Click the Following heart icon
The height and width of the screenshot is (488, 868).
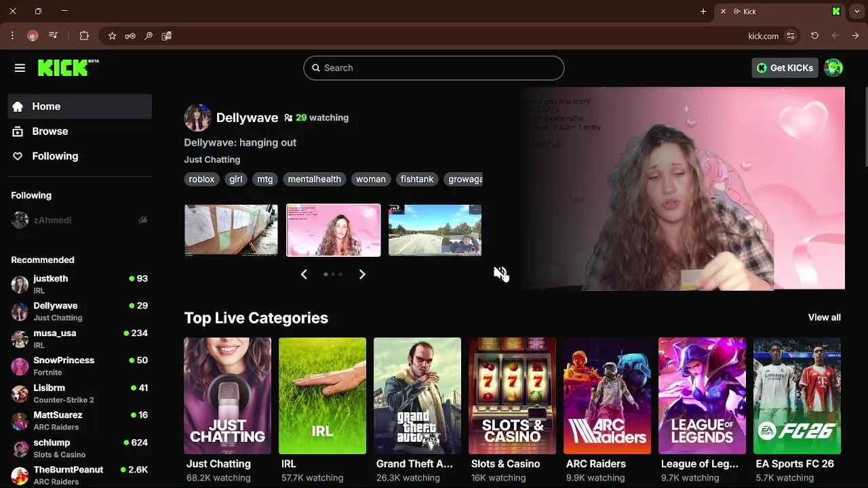18,157
